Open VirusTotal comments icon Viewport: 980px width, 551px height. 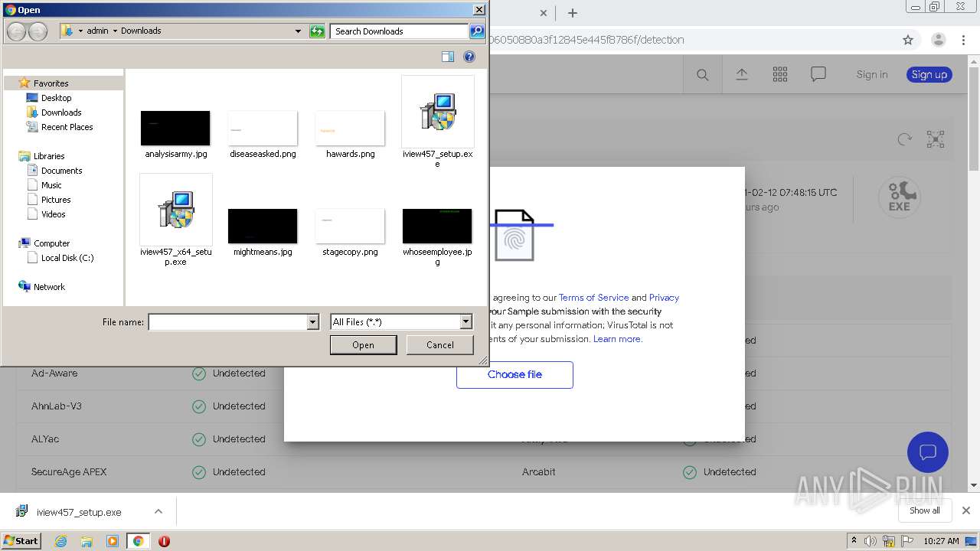818,74
